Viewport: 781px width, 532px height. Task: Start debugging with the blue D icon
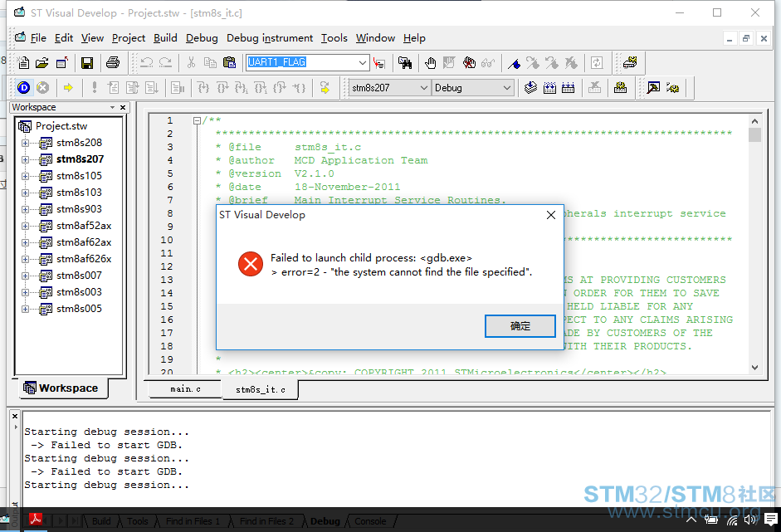coord(23,88)
